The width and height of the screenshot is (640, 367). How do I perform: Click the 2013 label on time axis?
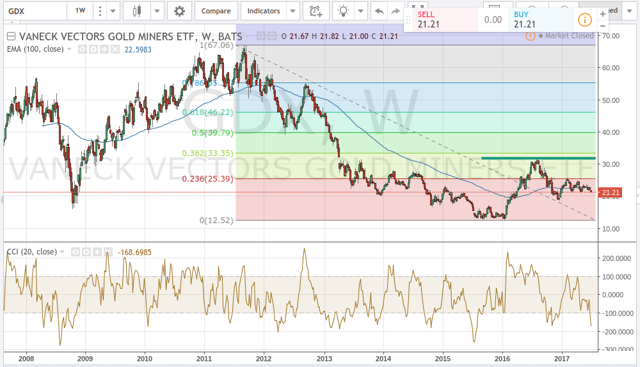(324, 358)
